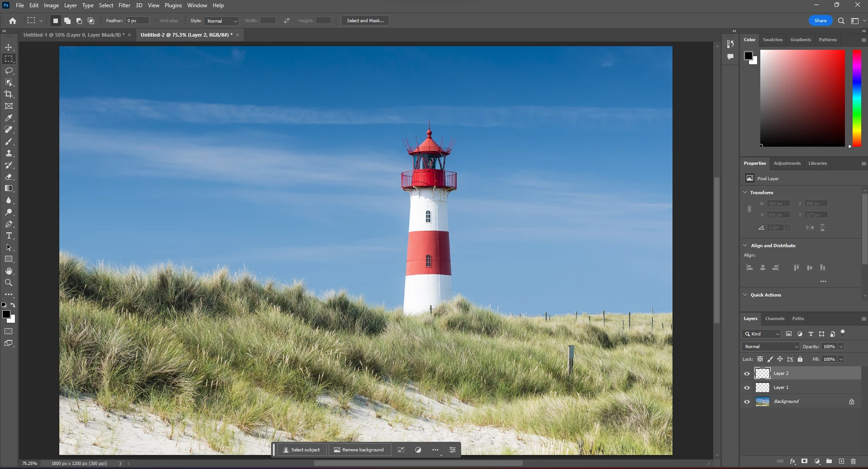Select the Eyedropper tool
This screenshot has height=469, width=868.
pyautogui.click(x=9, y=118)
